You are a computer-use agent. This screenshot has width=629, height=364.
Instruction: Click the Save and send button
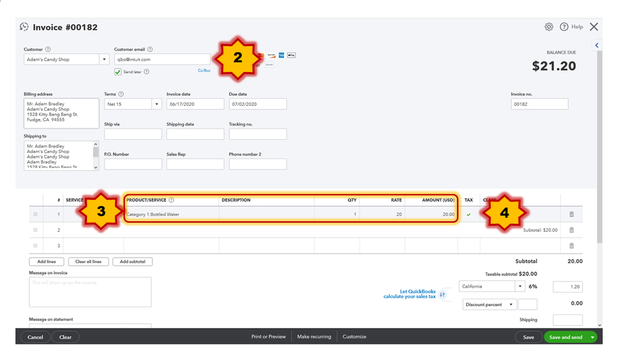[565, 337]
